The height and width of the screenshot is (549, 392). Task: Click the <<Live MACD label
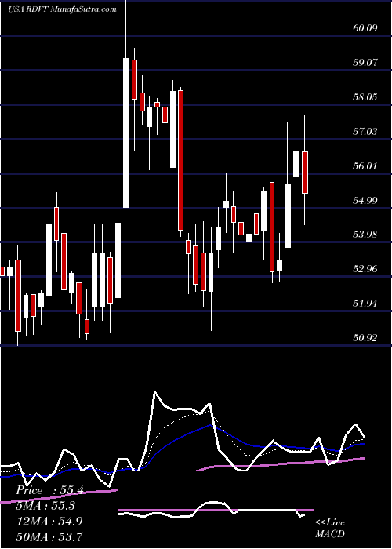tap(330, 529)
